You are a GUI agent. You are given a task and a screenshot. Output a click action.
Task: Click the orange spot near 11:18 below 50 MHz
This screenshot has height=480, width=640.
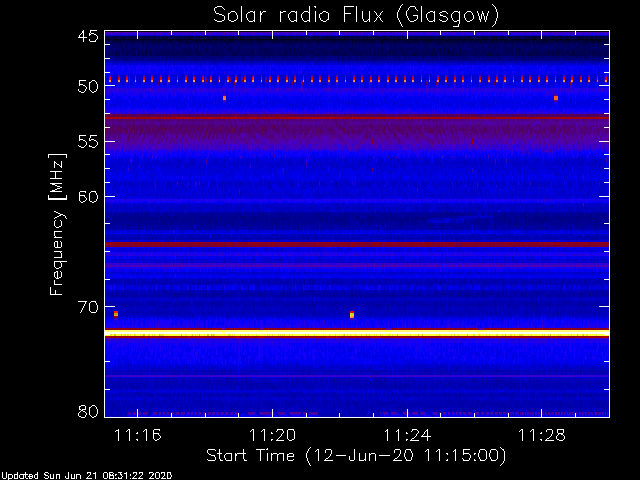(x=224, y=98)
